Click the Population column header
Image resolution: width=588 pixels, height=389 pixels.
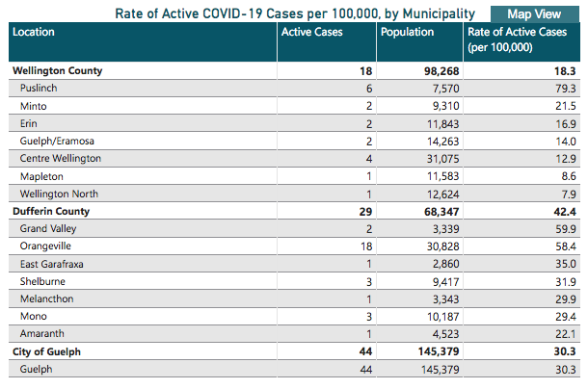[x=407, y=33]
